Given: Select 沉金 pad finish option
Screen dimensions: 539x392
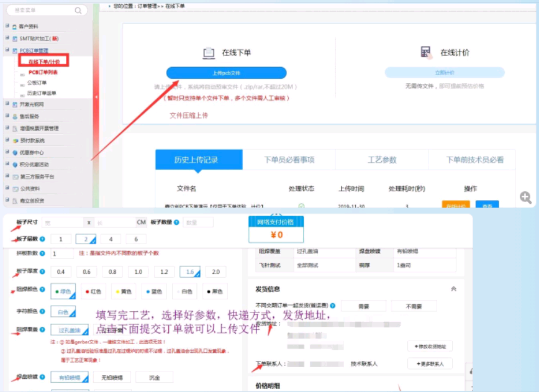Looking at the screenshot, I should [154, 377].
